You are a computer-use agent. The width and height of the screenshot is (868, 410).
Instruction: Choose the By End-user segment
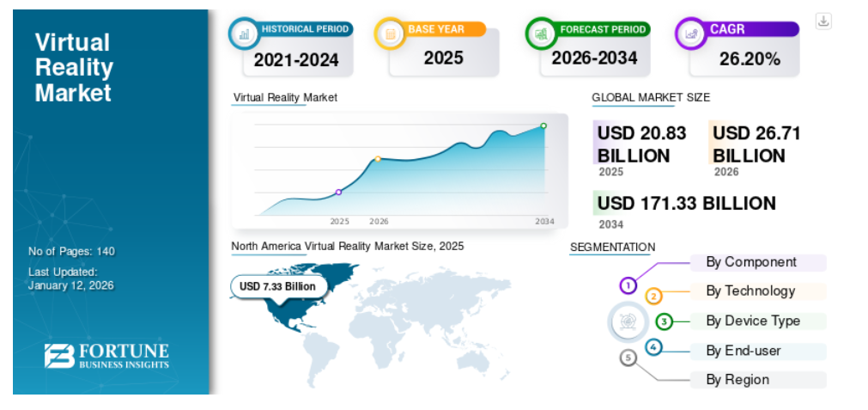pos(744,351)
